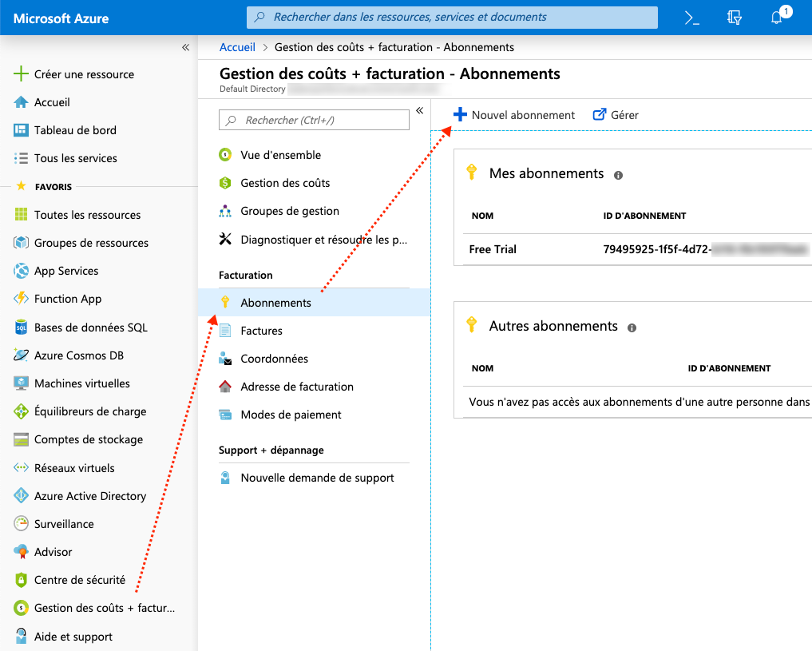The image size is (812, 651).
Task: Click the Azure Active Directory icon
Action: point(21,495)
